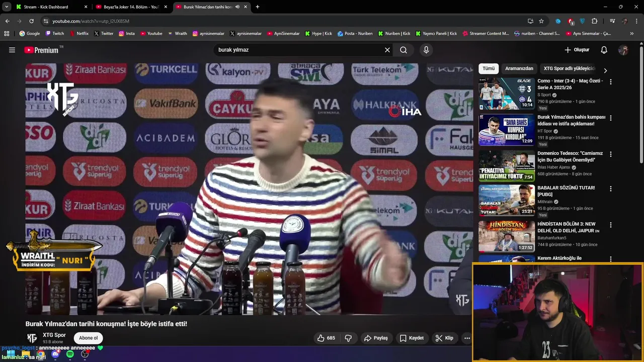
Task: Open Spotify from the taskbar
Action: pos(70,354)
